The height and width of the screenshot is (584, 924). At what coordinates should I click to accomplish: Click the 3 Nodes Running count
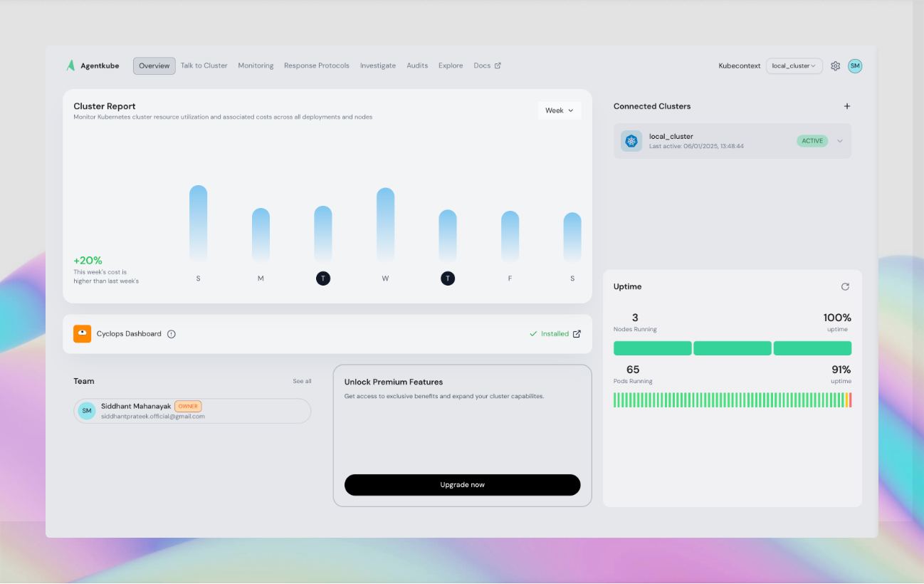(x=635, y=318)
